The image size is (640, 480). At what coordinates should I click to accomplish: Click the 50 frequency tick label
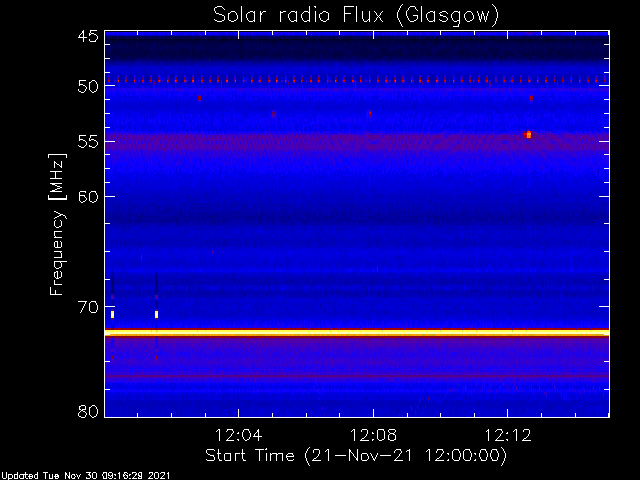[88, 87]
